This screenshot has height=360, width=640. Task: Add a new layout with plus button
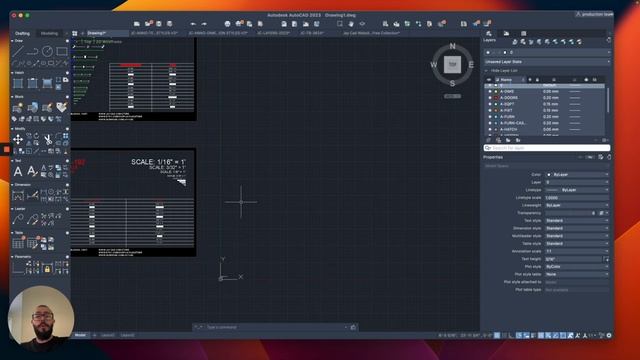(x=94, y=335)
